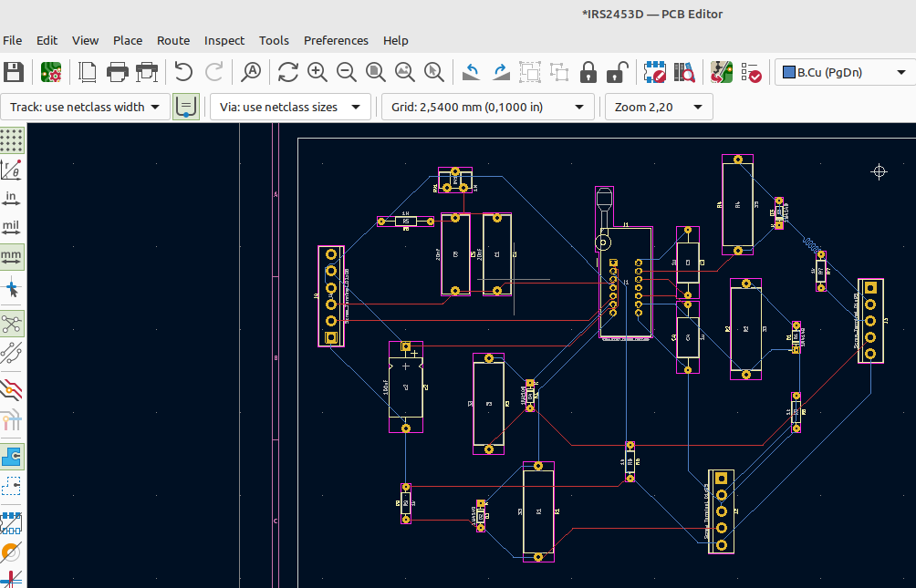916x588 pixels.
Task: Select the J1 IC footprint on board
Action: point(626,284)
